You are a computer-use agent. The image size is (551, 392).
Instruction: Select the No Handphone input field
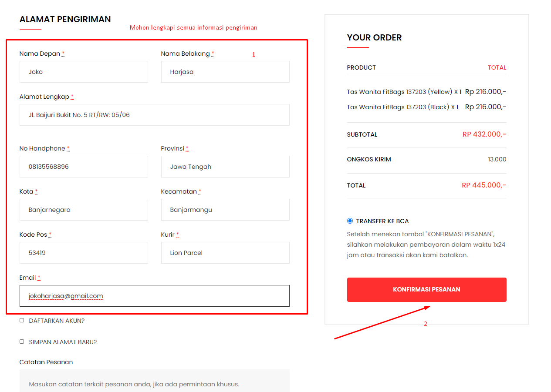(x=84, y=167)
